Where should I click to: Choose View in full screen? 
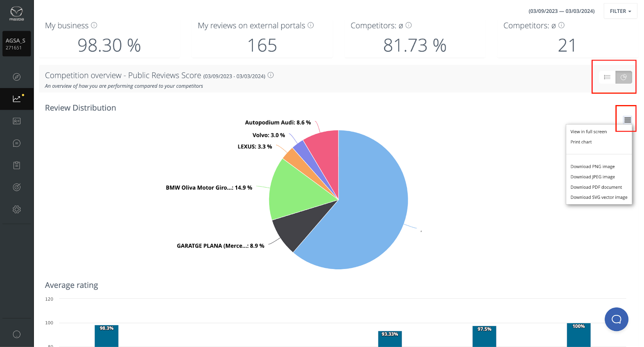pyautogui.click(x=588, y=132)
